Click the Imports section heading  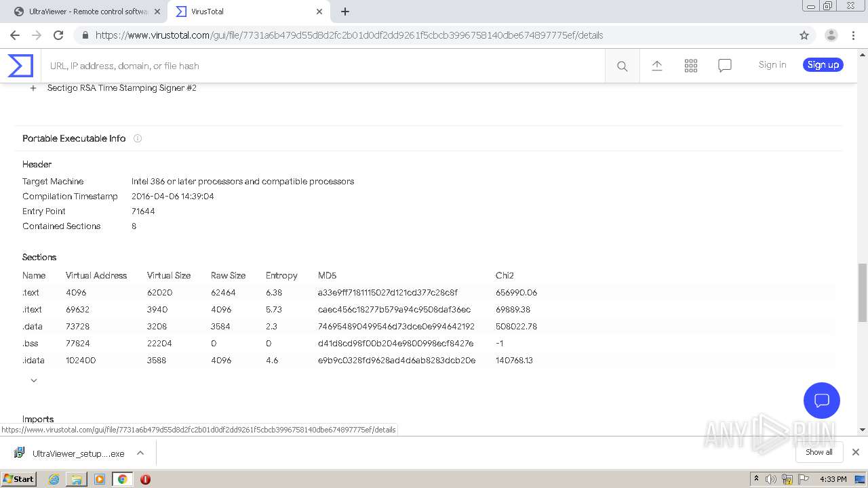click(x=38, y=420)
